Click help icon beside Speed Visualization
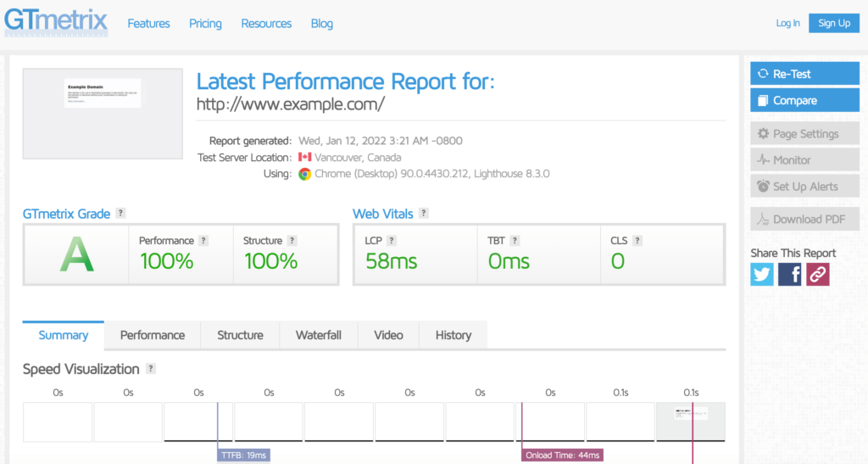This screenshot has width=868, height=464. pyautogui.click(x=151, y=369)
